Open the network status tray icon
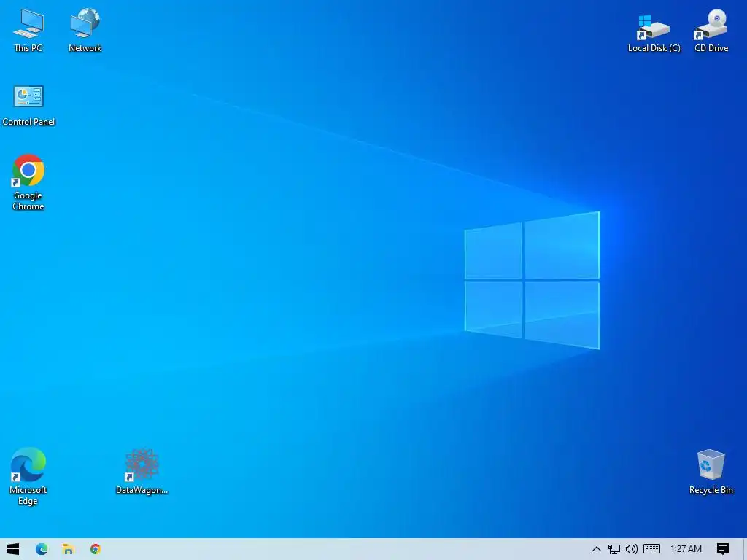The width and height of the screenshot is (747, 560). pos(614,549)
